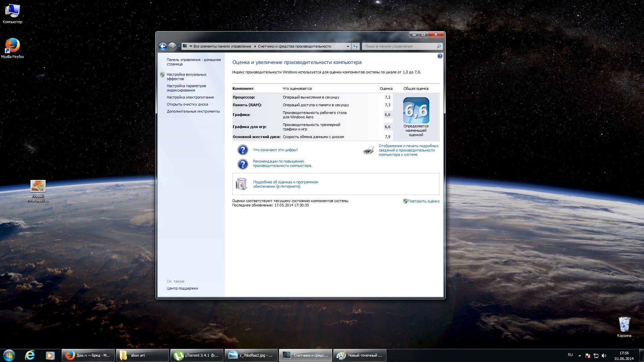644x362 pixels.
Task: Click the volume speaker tray icon
Action: 604,356
